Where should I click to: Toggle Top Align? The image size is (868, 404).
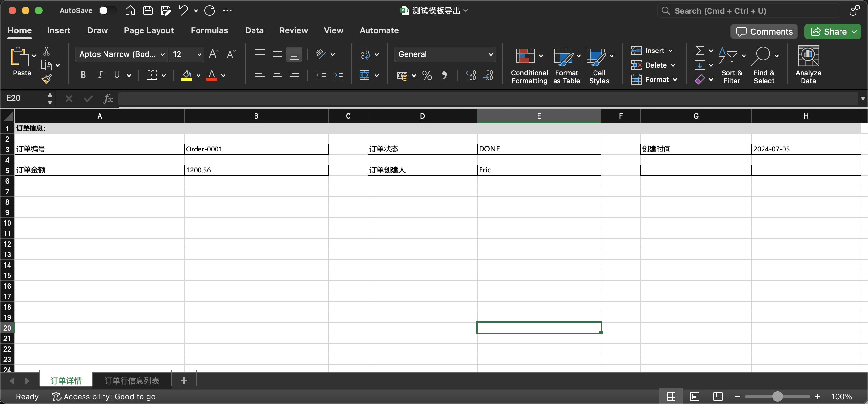260,53
